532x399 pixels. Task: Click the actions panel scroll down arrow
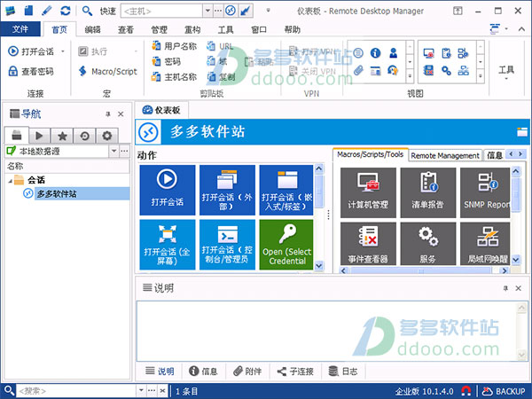(x=319, y=265)
